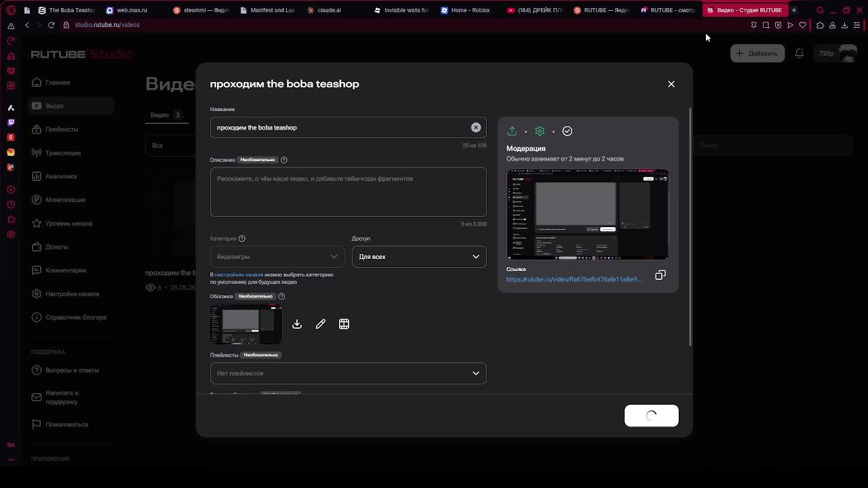Select the moderation checkmark step icon
This screenshot has height=488, width=868.
point(568,131)
